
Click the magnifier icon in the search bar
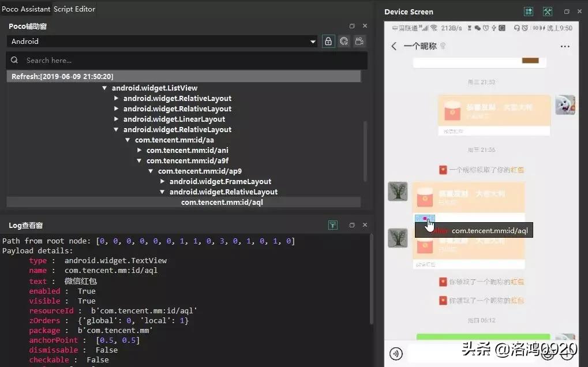pyautogui.click(x=14, y=60)
